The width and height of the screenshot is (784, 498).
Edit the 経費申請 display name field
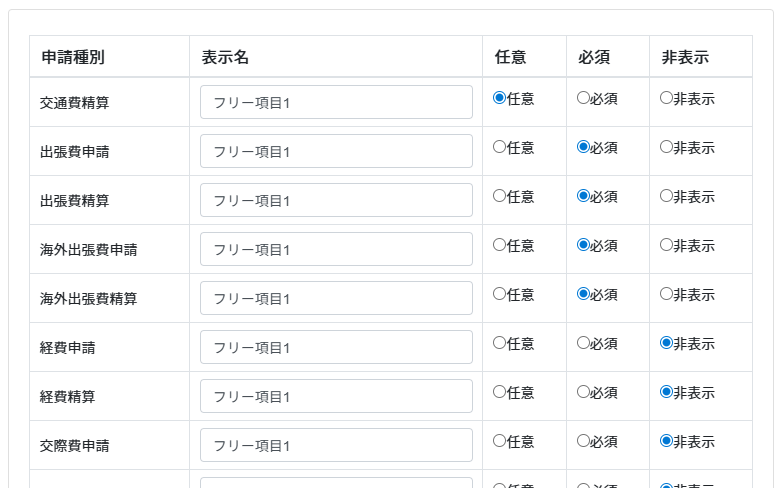pyautogui.click(x=336, y=347)
